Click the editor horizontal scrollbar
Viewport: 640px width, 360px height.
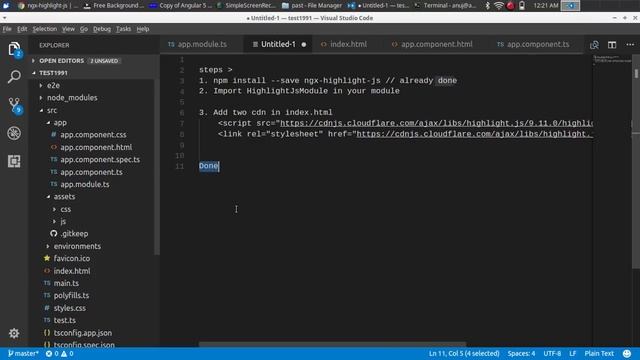pyautogui.click(x=332, y=344)
